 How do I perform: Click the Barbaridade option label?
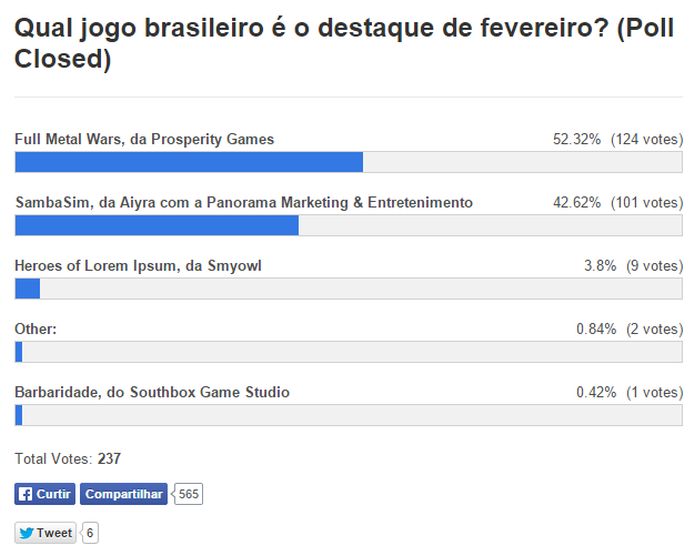(x=152, y=392)
